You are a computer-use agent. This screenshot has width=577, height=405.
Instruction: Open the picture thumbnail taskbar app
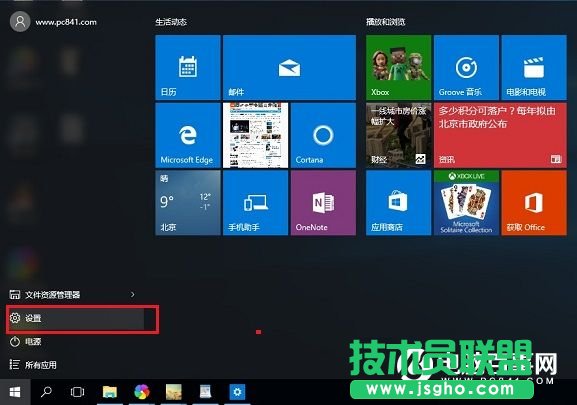(174, 392)
